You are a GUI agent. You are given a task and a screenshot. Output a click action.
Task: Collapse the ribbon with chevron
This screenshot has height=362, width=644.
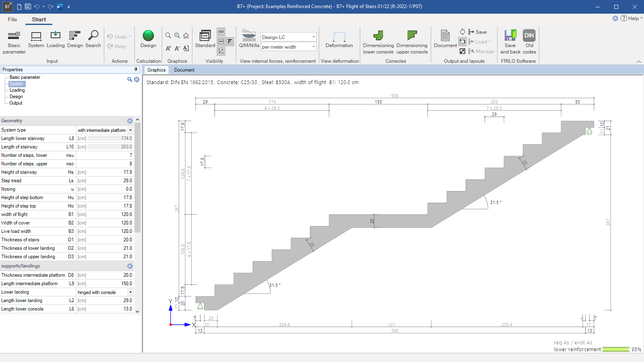point(639,62)
